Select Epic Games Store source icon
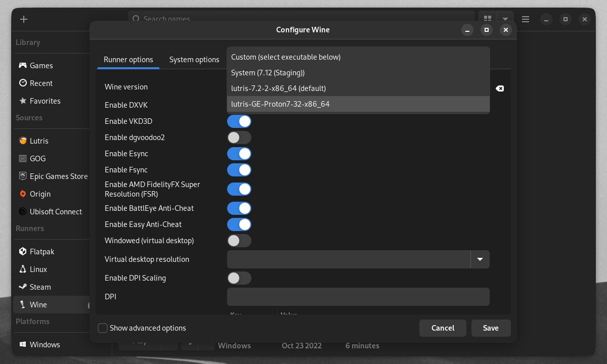The width and height of the screenshot is (607, 364). coord(23,176)
